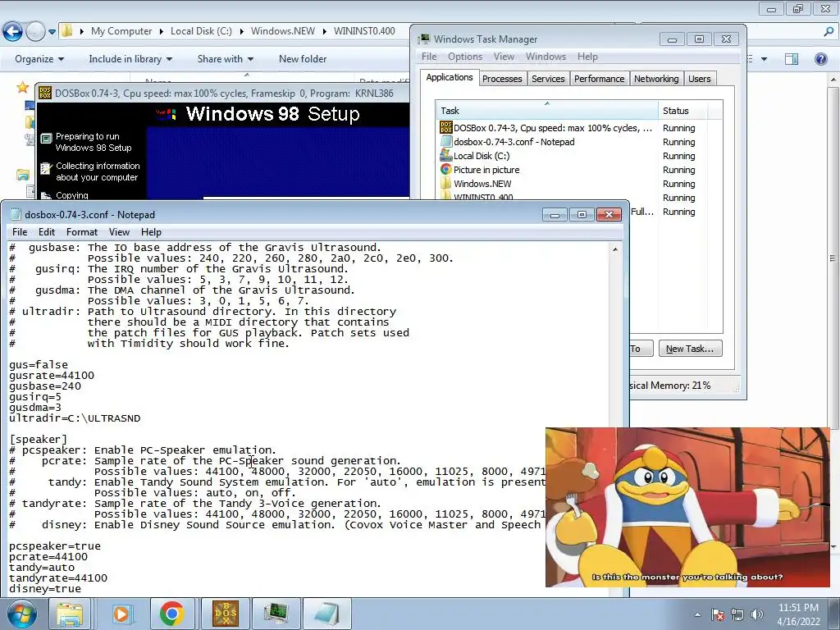This screenshot has height=630, width=840.
Task: Open Task Manager Options menu
Action: point(465,57)
